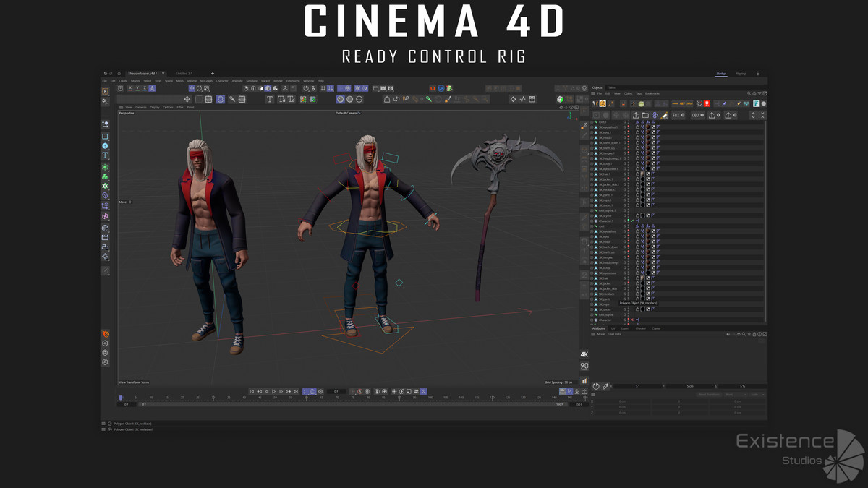Screen dimensions: 868x488
Task: Select the Rotate tool in top toolbar
Action: (x=199, y=88)
